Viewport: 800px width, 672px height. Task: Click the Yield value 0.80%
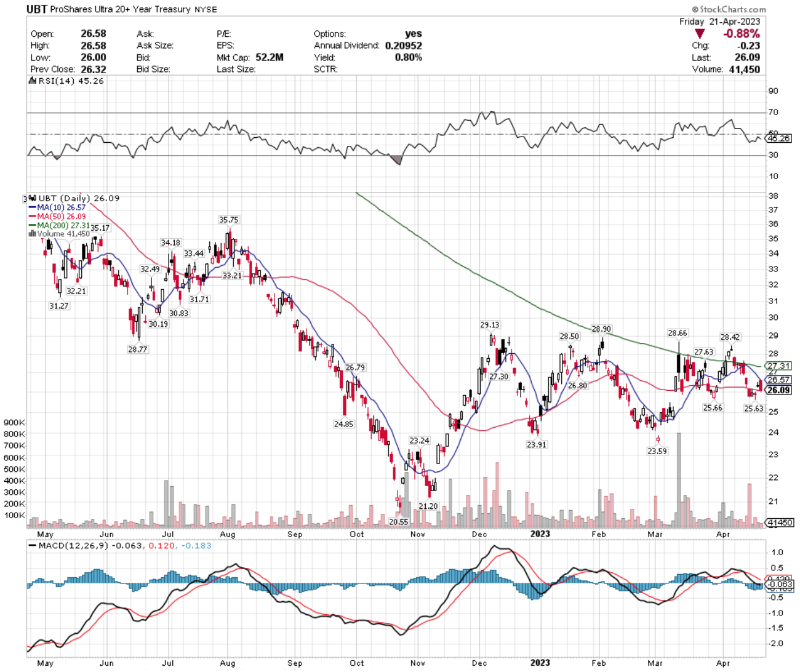click(x=409, y=57)
